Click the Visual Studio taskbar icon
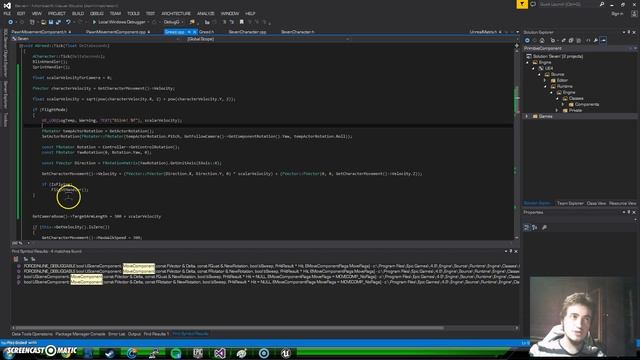The image size is (640, 360). [x=220, y=353]
